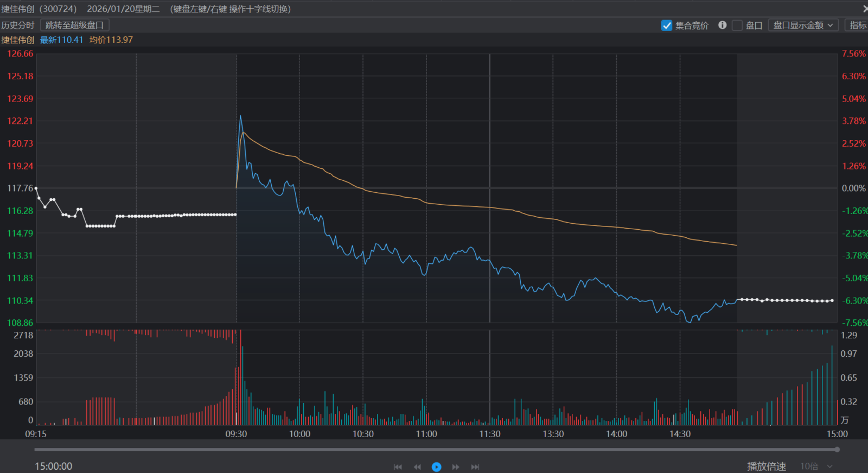This screenshot has height=473, width=868.
Task: Click the fast-forward double-arrow icon
Action: pyautogui.click(x=456, y=467)
